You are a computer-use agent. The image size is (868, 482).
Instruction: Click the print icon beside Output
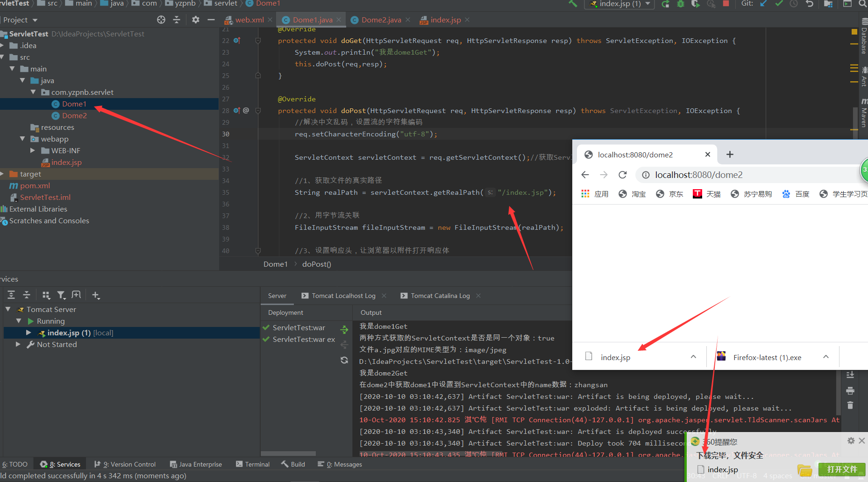pyautogui.click(x=850, y=390)
